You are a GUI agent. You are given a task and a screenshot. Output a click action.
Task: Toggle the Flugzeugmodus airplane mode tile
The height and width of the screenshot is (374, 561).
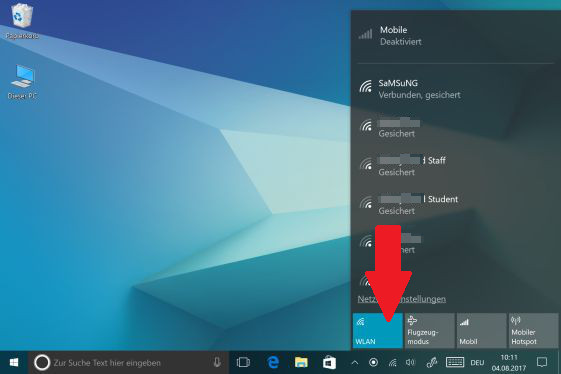point(429,330)
